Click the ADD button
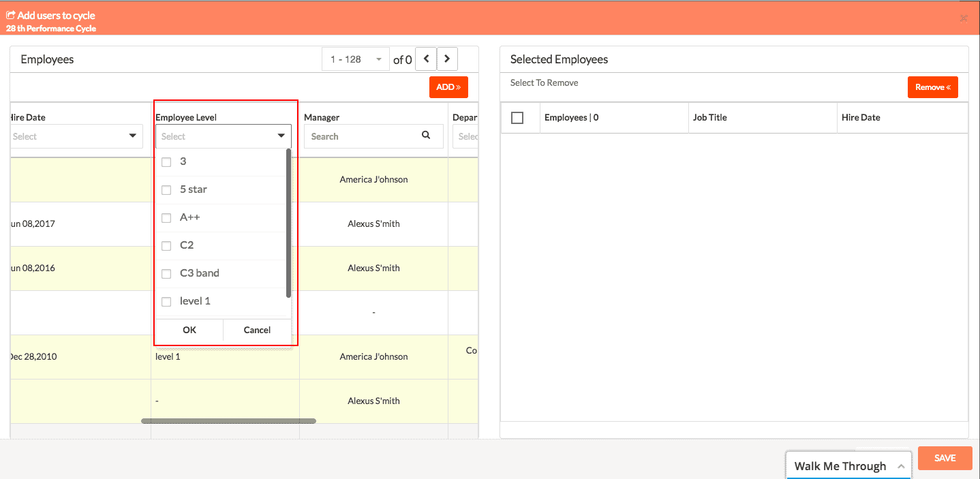 point(448,87)
